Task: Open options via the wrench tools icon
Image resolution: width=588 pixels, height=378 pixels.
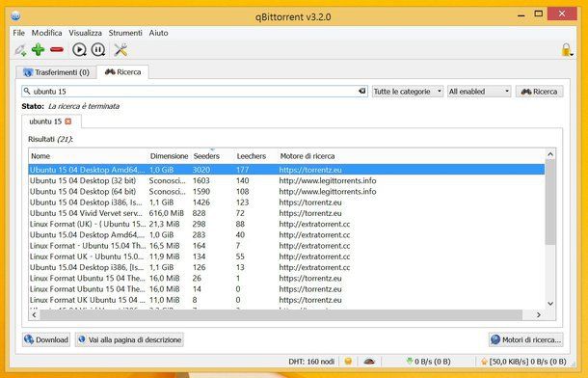Action: 120,49
